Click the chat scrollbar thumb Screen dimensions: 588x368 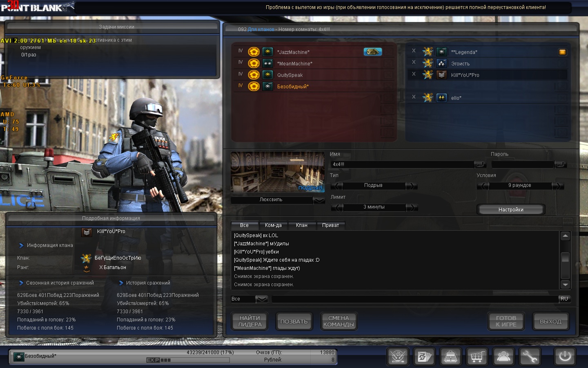(x=565, y=258)
